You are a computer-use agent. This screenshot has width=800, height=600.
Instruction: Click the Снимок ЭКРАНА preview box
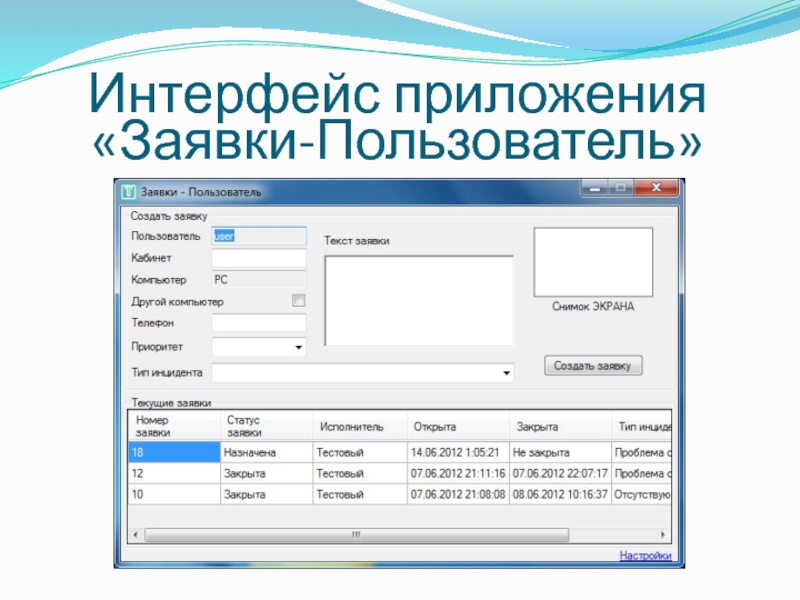click(x=593, y=260)
